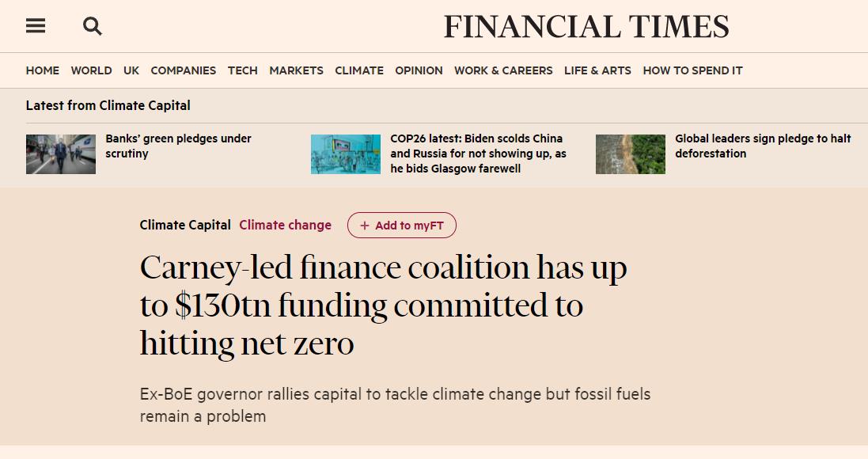Open the Climate change topic link
This screenshot has height=459, width=868.
point(285,225)
